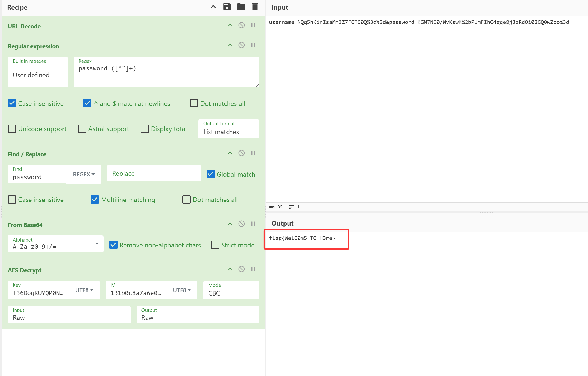
Task: Collapse the AES Decrypt operation
Action: click(x=230, y=269)
